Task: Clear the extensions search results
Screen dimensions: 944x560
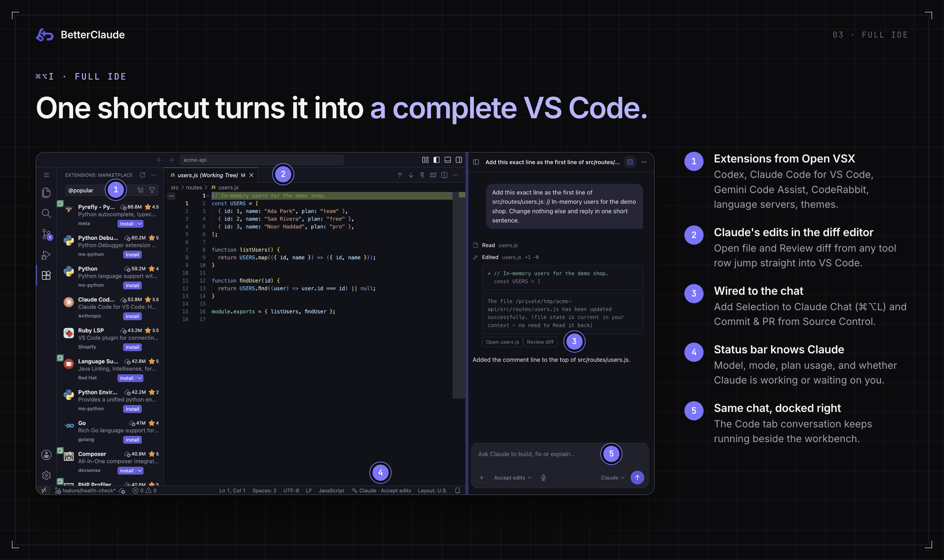Action: pos(140,190)
